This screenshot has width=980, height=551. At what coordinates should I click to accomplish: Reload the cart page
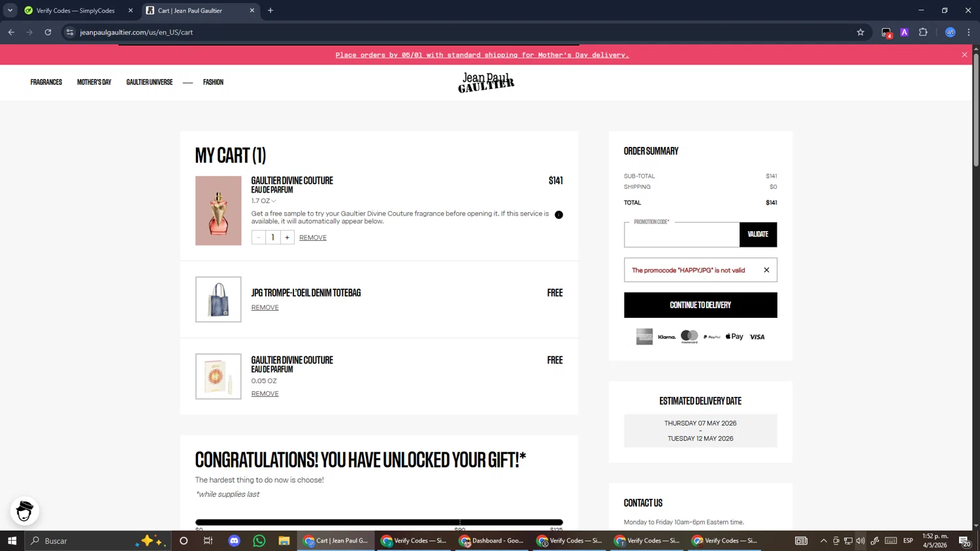click(48, 32)
